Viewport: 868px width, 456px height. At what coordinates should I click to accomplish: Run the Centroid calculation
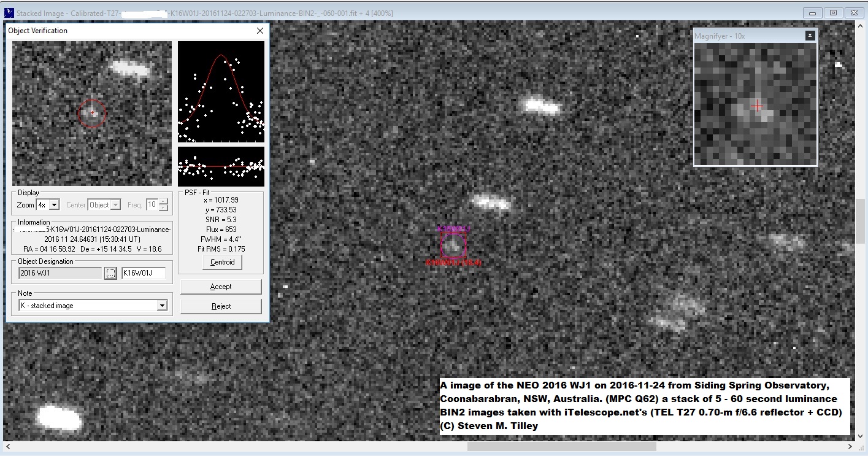tap(221, 262)
